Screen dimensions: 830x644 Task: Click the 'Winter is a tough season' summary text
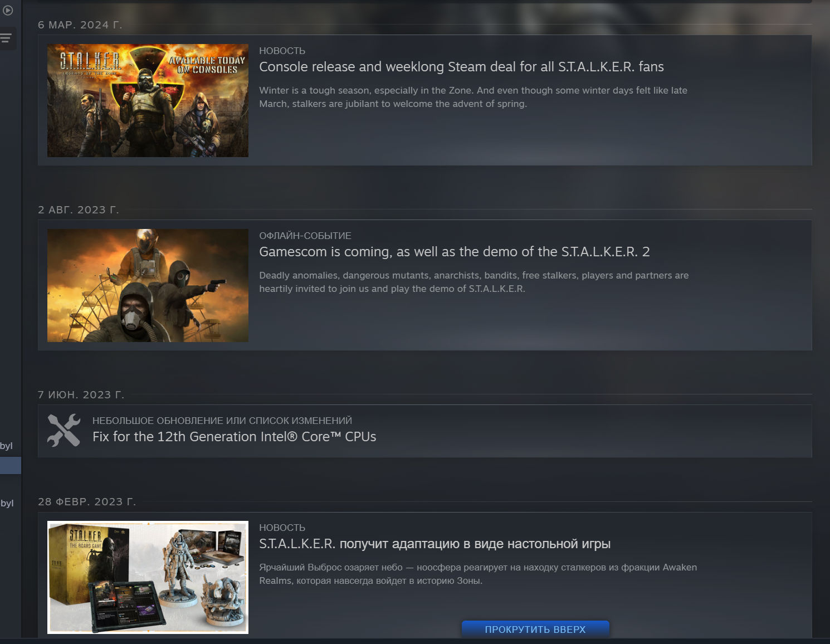point(473,97)
